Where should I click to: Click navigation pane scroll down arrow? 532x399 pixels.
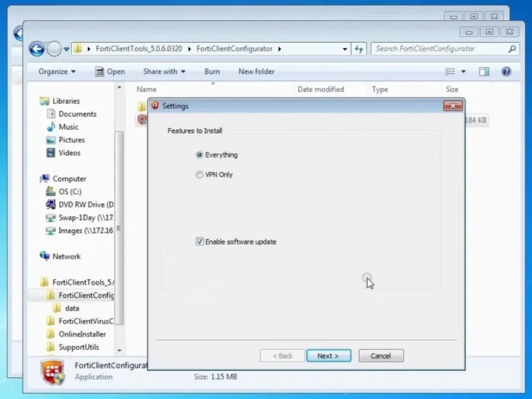tap(119, 350)
